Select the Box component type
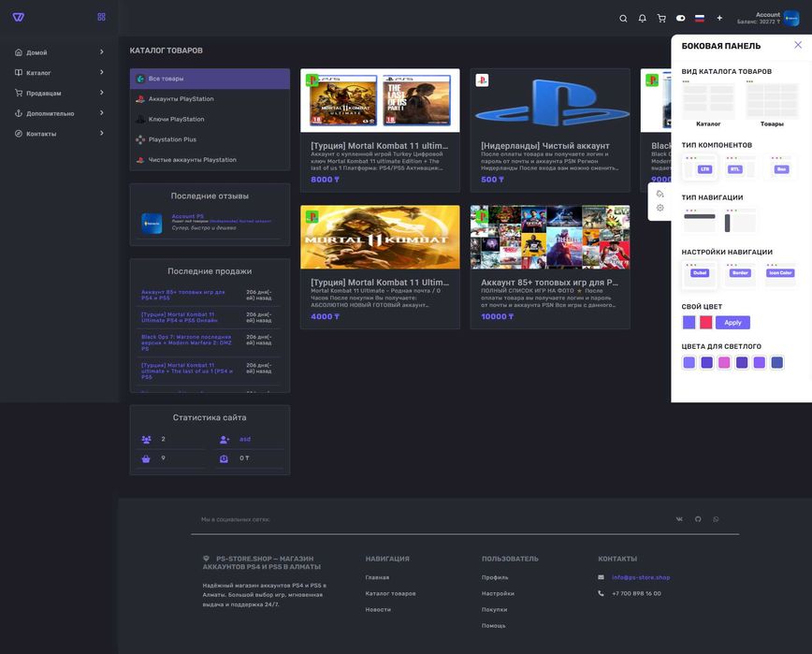The image size is (812, 654). [x=781, y=167]
